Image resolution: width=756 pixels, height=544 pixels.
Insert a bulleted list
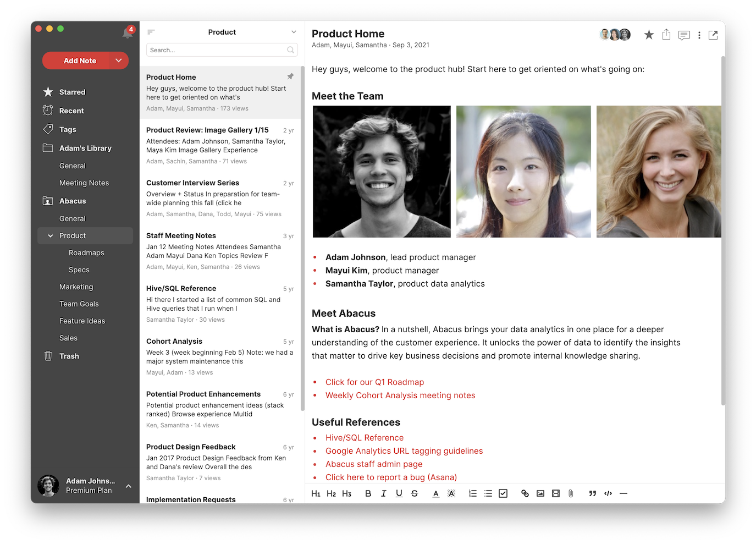coord(488,493)
